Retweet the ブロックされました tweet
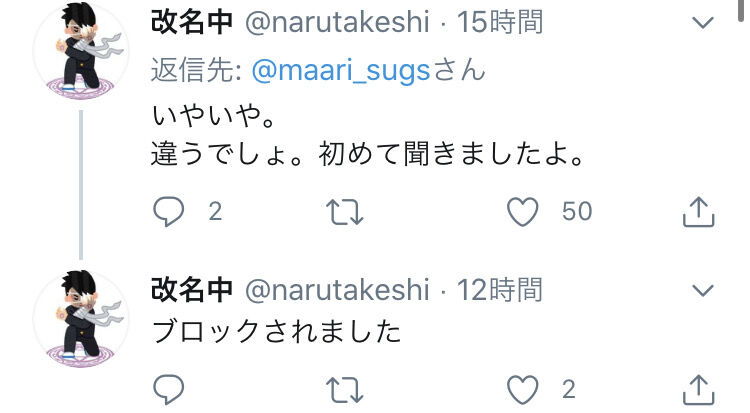The image size is (750, 413). coord(346,389)
